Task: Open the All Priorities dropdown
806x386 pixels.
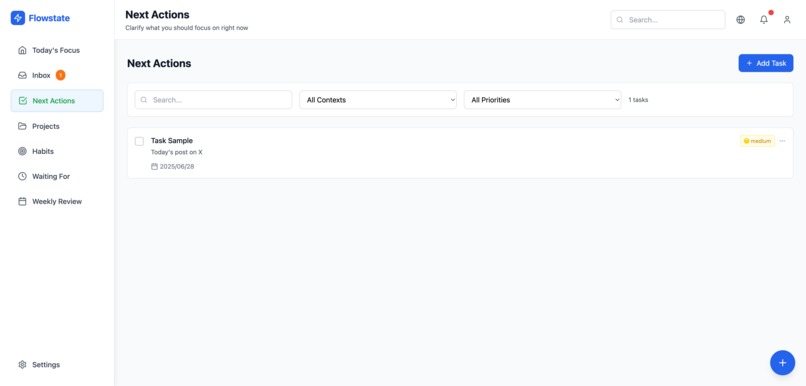Action: (x=542, y=100)
